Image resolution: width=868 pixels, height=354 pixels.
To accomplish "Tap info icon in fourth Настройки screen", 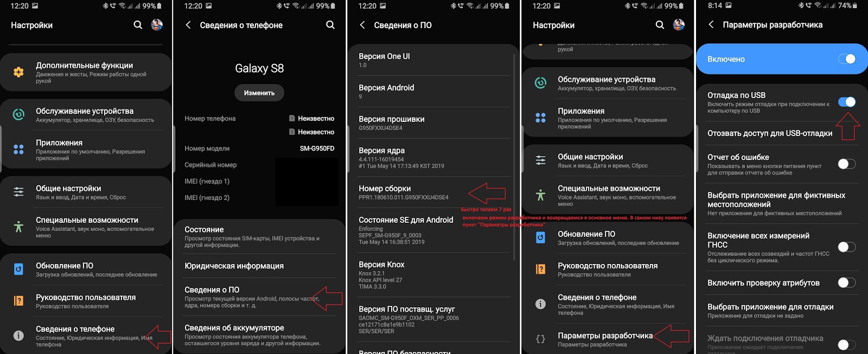I will pyautogui.click(x=540, y=304).
